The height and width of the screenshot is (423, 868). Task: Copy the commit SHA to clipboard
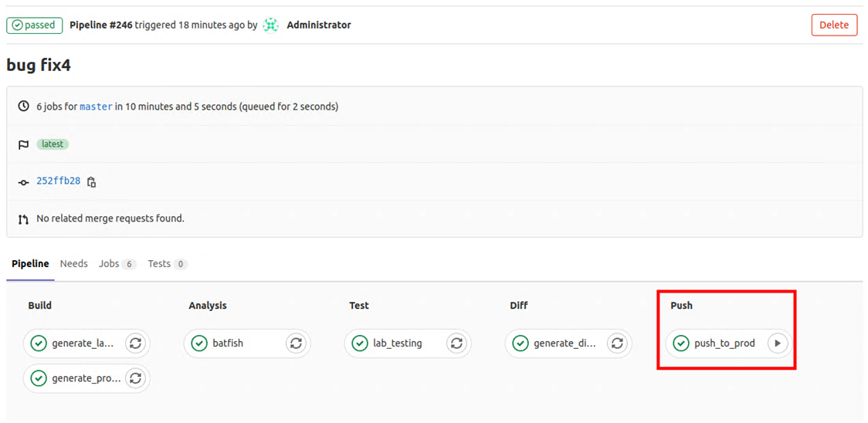92,182
